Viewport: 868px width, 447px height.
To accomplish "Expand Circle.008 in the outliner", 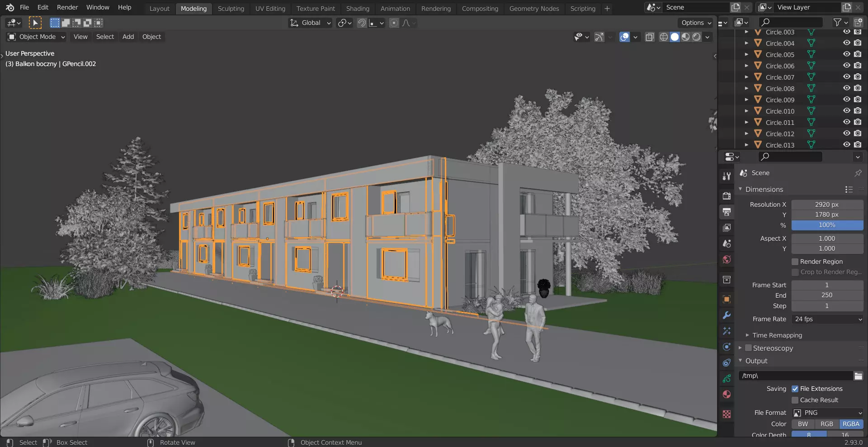I will (x=746, y=88).
